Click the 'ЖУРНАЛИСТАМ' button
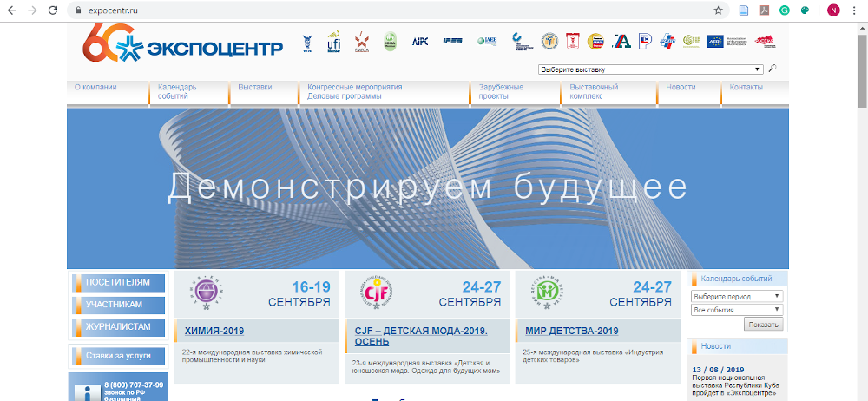This screenshot has height=401, width=868. pos(118,326)
